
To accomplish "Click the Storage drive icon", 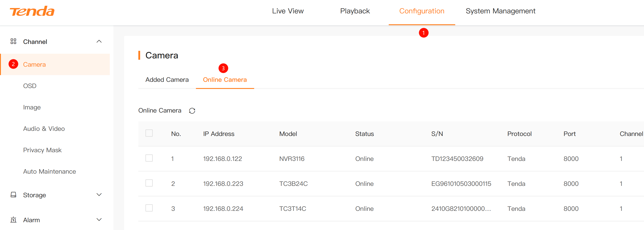I will 13,195.
